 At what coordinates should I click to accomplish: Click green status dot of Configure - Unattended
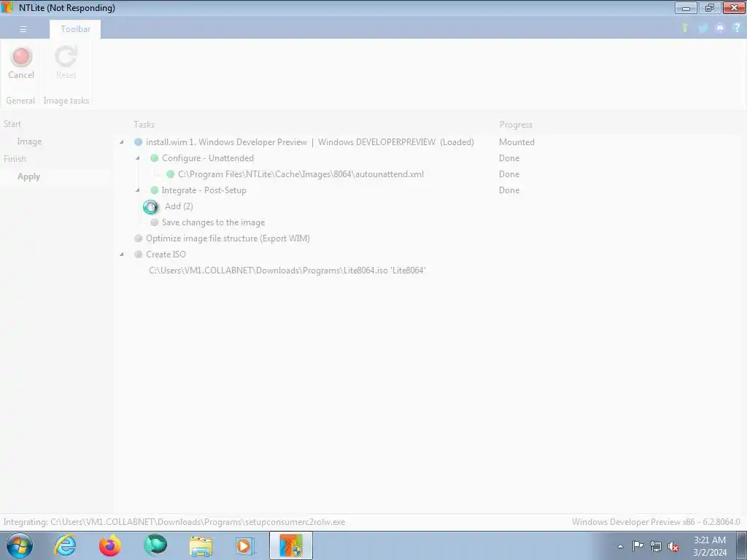coord(155,158)
